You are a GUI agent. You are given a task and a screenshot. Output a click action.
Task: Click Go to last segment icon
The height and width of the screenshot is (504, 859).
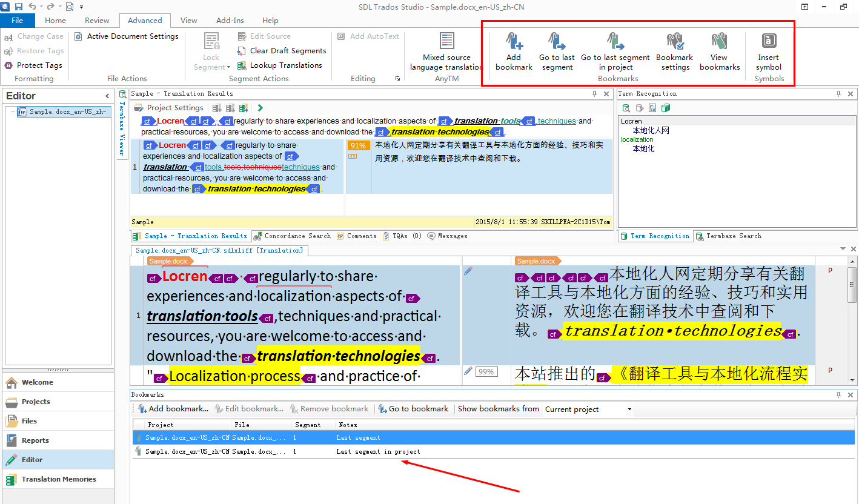(x=557, y=51)
